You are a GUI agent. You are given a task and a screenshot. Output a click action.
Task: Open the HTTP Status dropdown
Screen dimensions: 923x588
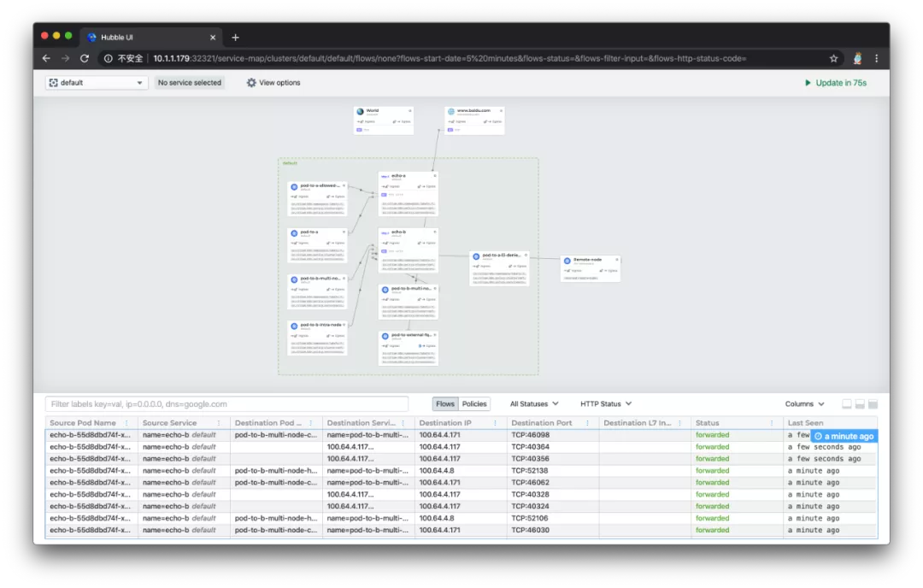point(606,403)
